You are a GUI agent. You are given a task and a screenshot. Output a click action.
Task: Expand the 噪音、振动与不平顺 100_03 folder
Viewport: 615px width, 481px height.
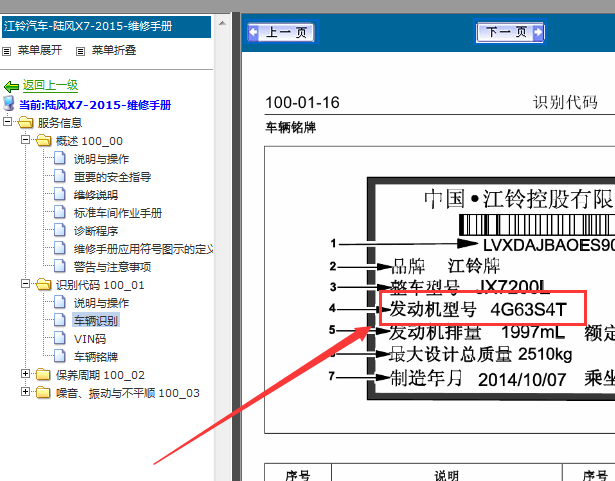[x=25, y=392]
